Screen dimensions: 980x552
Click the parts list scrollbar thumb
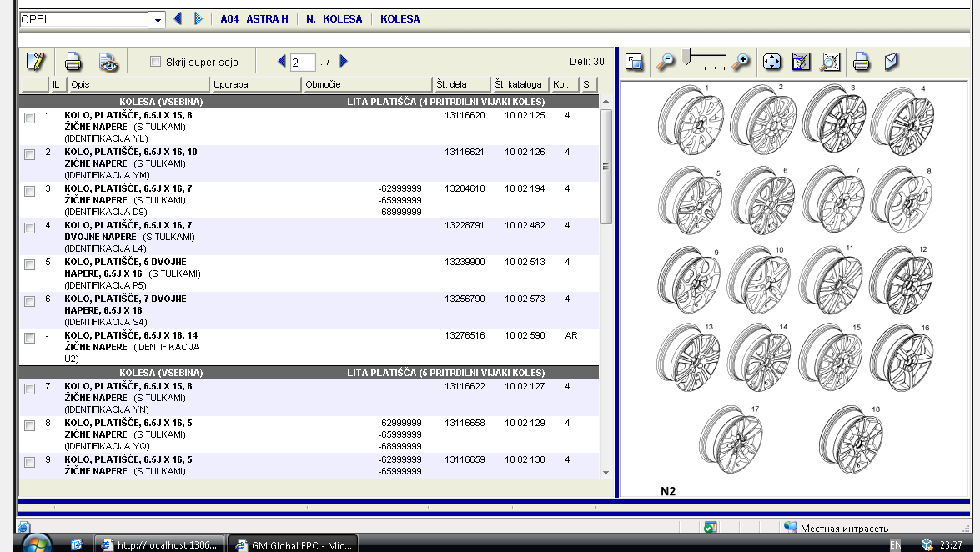click(x=605, y=166)
